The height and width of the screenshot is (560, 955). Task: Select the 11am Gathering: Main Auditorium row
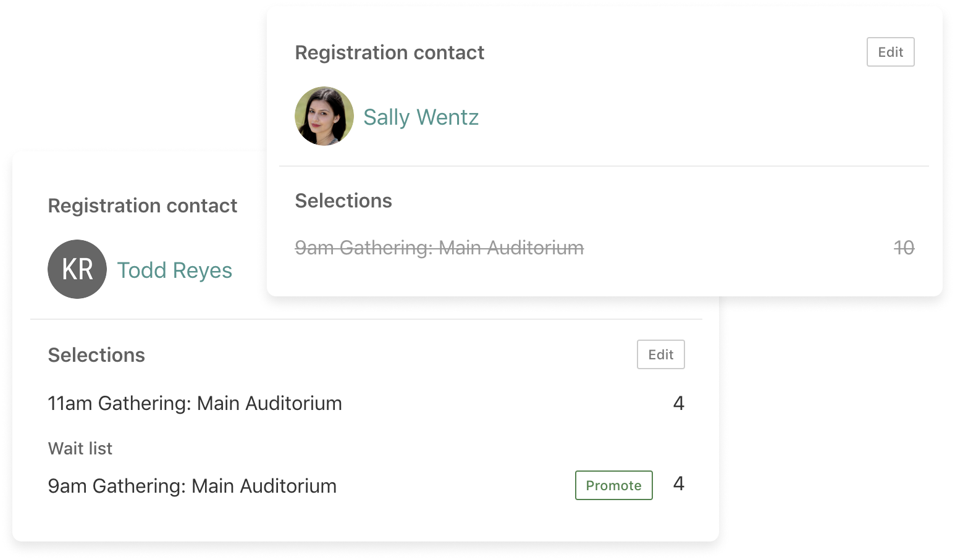coord(195,403)
